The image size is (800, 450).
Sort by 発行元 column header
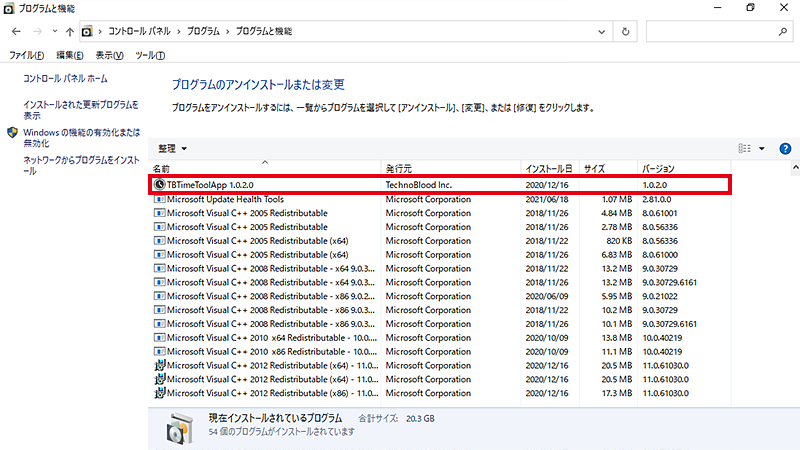point(451,168)
